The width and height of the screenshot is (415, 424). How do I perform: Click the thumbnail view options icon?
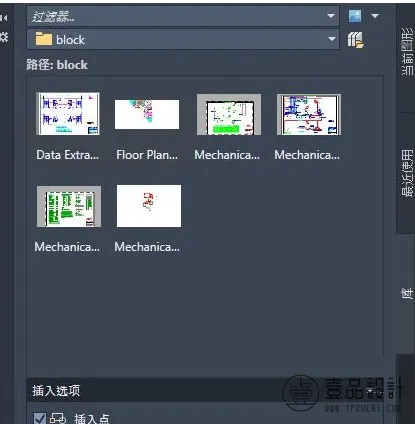[355, 16]
